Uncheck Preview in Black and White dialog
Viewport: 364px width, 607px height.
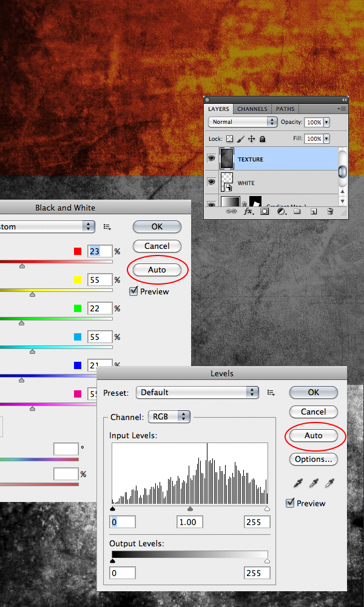(134, 291)
